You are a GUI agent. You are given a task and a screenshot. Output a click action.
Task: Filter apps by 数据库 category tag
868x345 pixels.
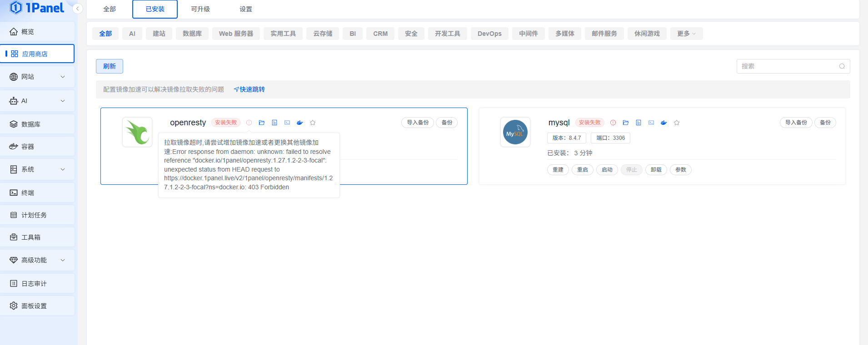[x=192, y=34]
